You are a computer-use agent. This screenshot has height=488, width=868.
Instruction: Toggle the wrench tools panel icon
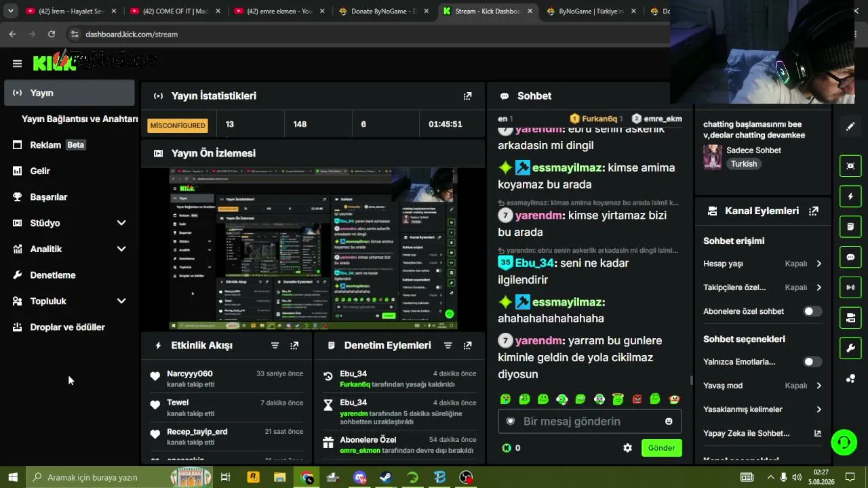(x=850, y=348)
